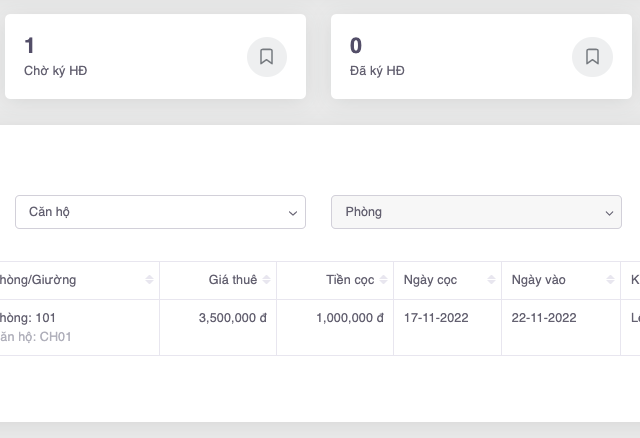This screenshot has height=438, width=640.
Task: Click the bookmark icon on Đã ký HĐ card
Action: pyautogui.click(x=592, y=57)
